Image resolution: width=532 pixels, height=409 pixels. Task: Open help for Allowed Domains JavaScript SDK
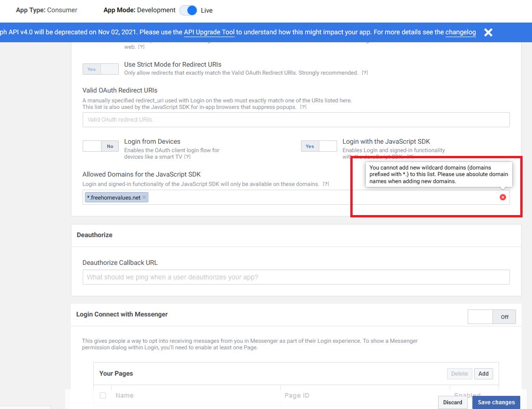(325, 184)
